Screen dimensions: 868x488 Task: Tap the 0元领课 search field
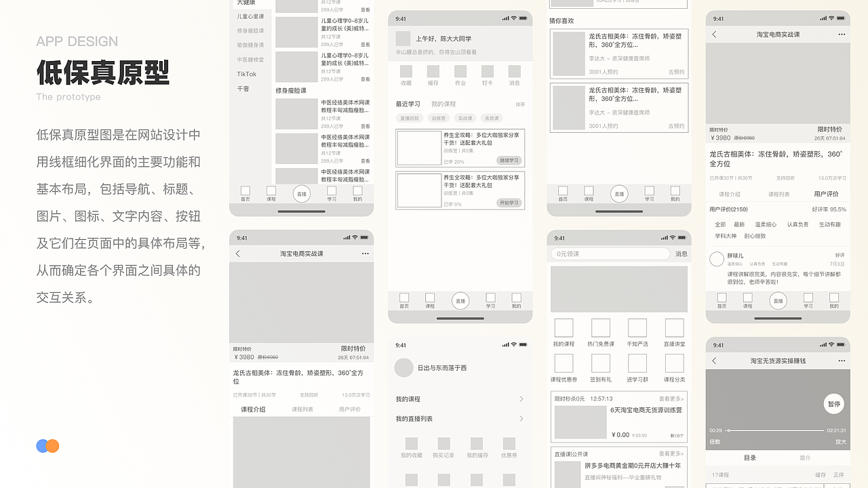click(x=610, y=254)
